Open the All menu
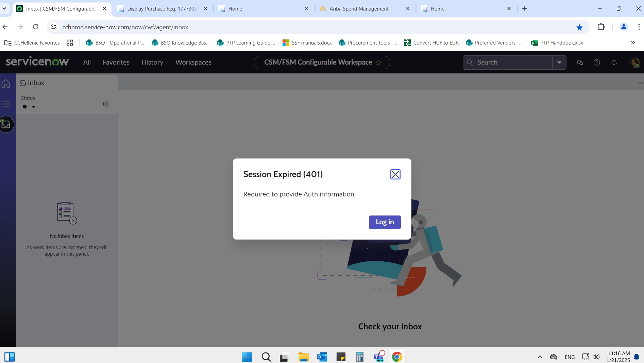 tap(87, 63)
